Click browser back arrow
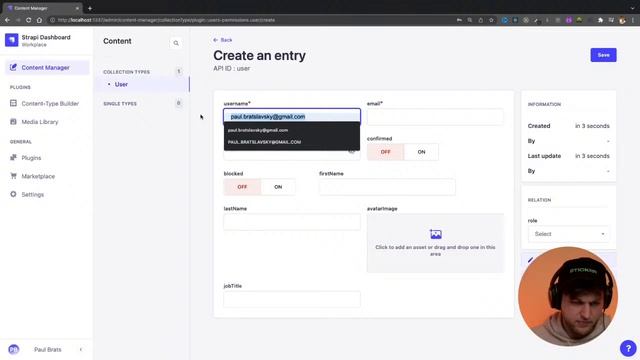The height and width of the screenshot is (360, 640). point(7,20)
